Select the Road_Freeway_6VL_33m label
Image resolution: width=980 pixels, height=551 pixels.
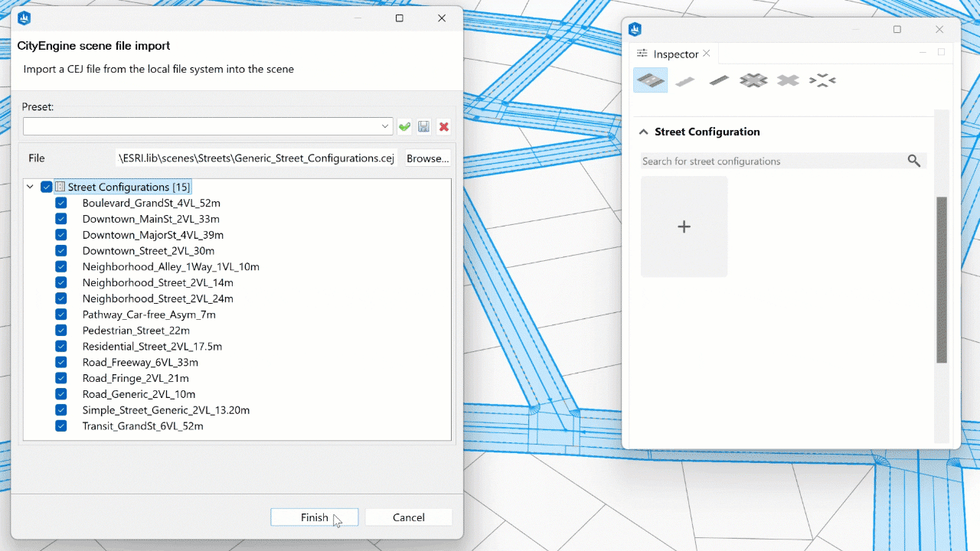tap(140, 363)
